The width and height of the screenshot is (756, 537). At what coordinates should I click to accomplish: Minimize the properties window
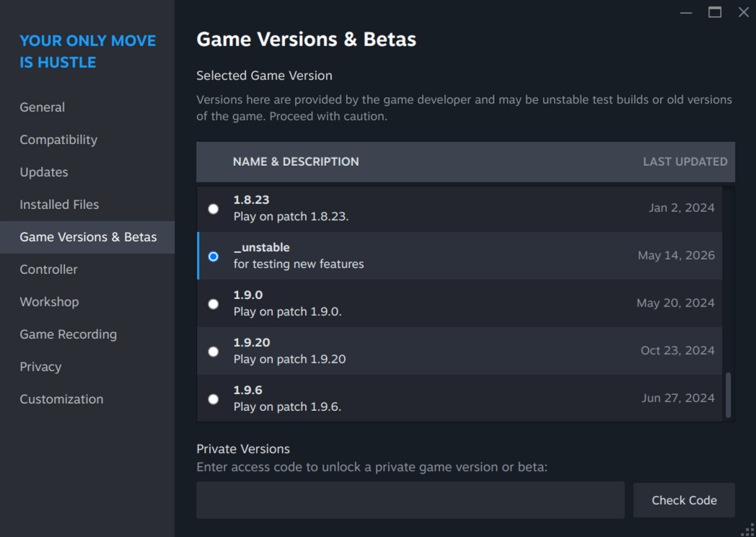(x=686, y=13)
